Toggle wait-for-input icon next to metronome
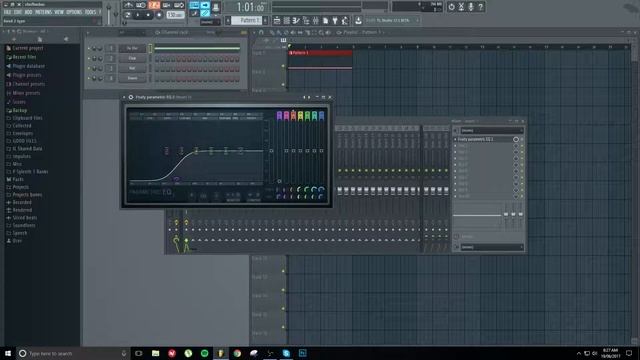The image size is (640, 360). (x=141, y=5)
